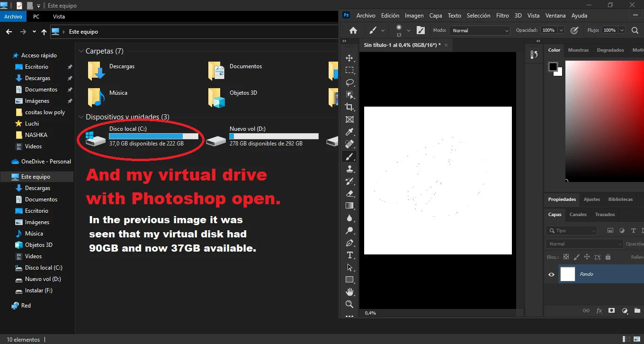This screenshot has width=644, height=344.
Task: Select the Object Selection tool
Action: [x=349, y=95]
